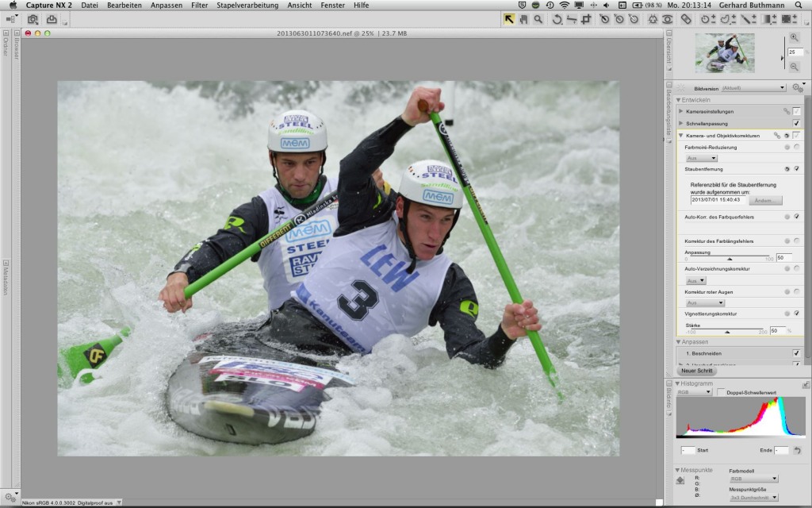
Task: Open the Farbmoiré-Reduzierung Aus dropdown
Action: (701, 158)
